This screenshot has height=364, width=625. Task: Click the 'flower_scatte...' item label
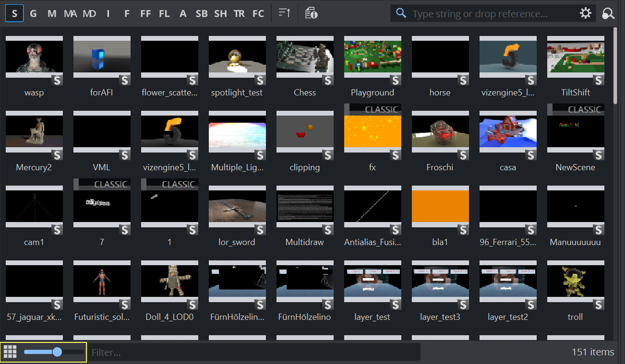tap(169, 93)
